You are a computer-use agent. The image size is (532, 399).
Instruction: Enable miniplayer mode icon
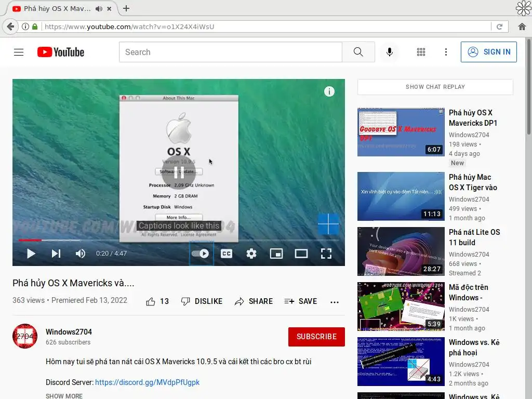point(276,254)
